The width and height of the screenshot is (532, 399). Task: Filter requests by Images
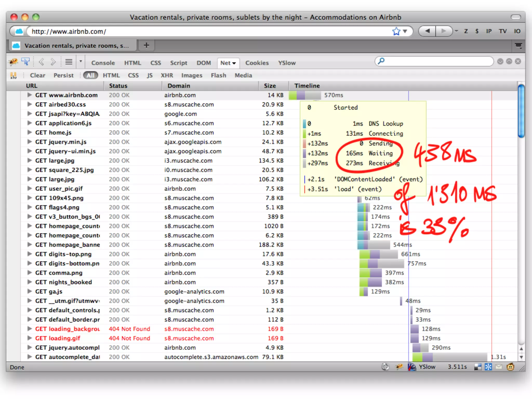tap(192, 75)
